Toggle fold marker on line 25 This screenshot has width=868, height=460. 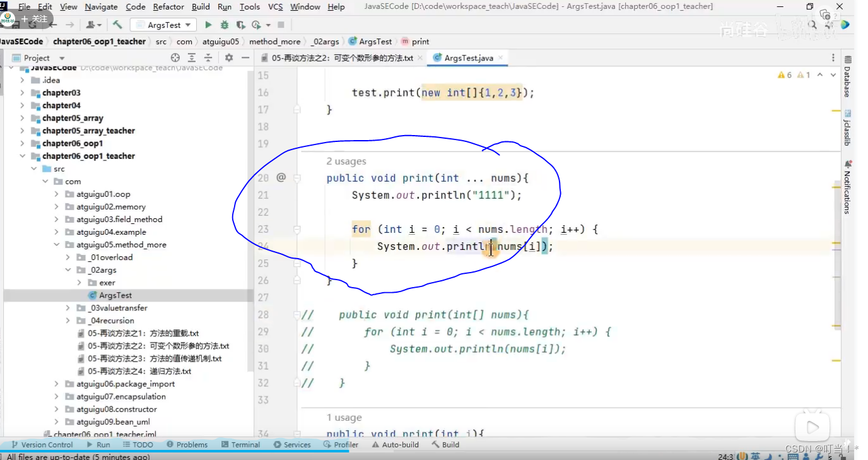[297, 264]
